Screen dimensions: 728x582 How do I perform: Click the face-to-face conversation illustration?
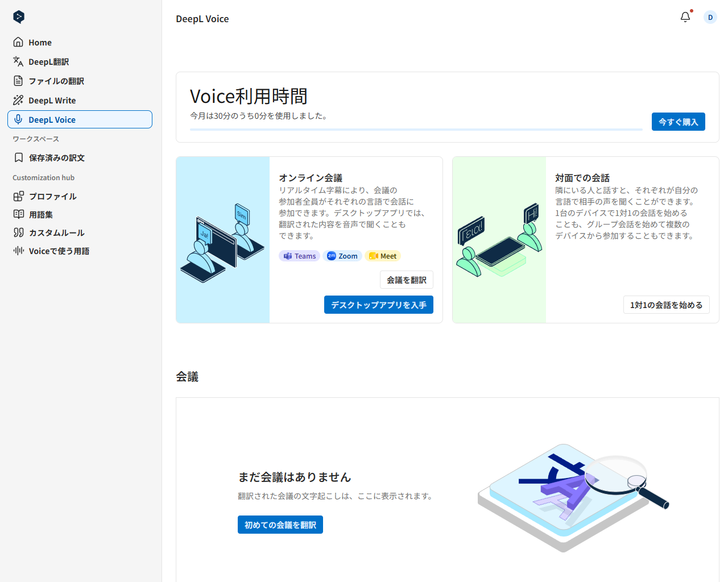(x=499, y=240)
